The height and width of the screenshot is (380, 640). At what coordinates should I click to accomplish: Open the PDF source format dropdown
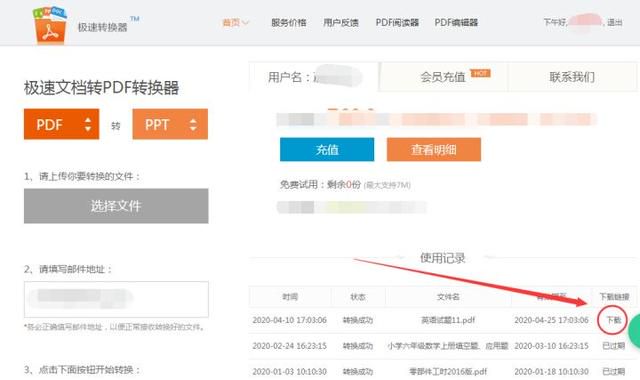coord(62,124)
